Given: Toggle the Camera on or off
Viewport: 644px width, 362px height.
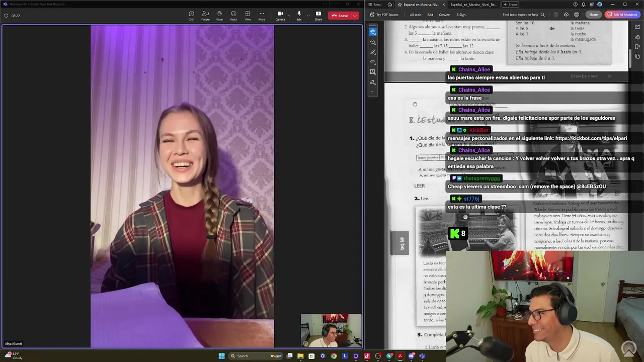Looking at the screenshot, I should 280,16.
